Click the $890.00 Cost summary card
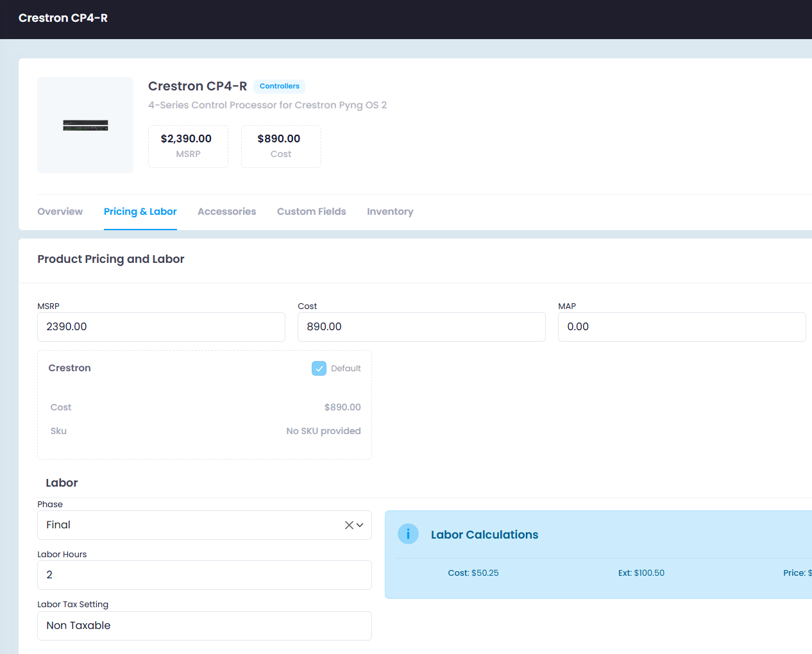 tap(281, 146)
